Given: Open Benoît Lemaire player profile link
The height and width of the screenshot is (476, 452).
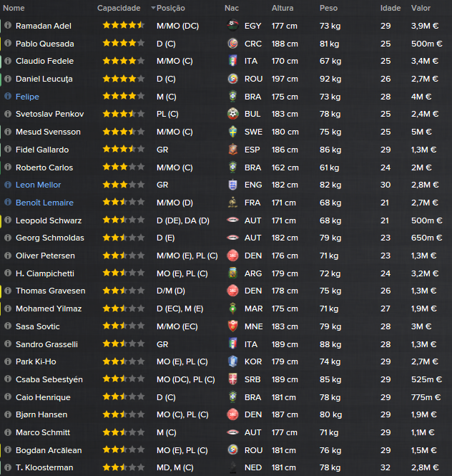Looking at the screenshot, I should 44,203.
